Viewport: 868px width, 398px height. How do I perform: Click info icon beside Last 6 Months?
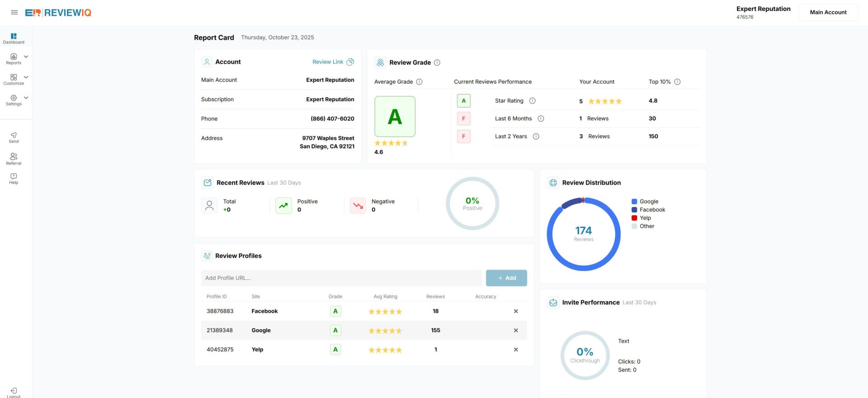(x=541, y=119)
